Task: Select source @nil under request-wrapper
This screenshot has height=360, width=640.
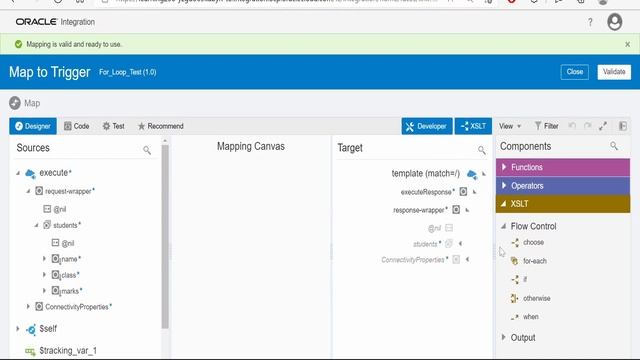Action: tap(55, 209)
